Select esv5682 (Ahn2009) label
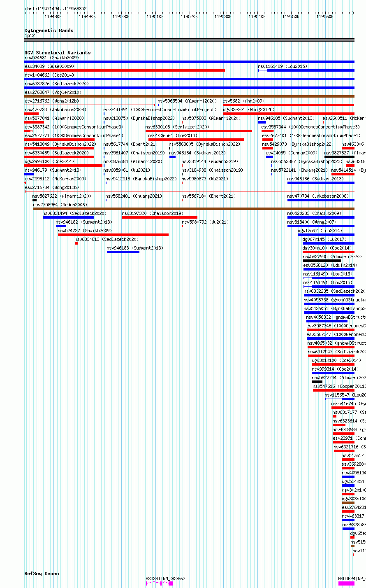Screen dimensions: 366x588 tap(243, 101)
